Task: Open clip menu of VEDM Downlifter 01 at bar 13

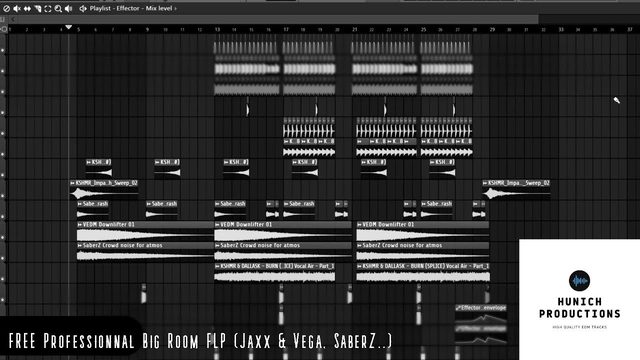Action: (x=217, y=224)
